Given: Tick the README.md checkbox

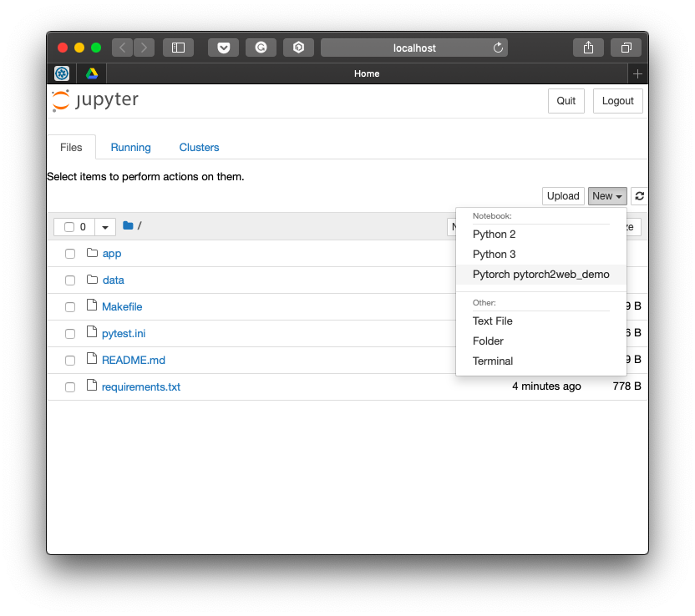Looking at the screenshot, I should [x=70, y=361].
